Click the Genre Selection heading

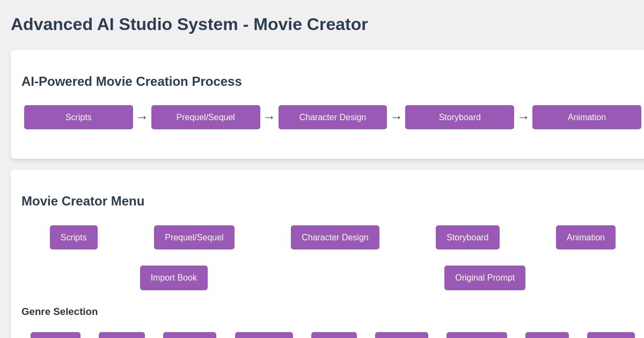click(60, 312)
